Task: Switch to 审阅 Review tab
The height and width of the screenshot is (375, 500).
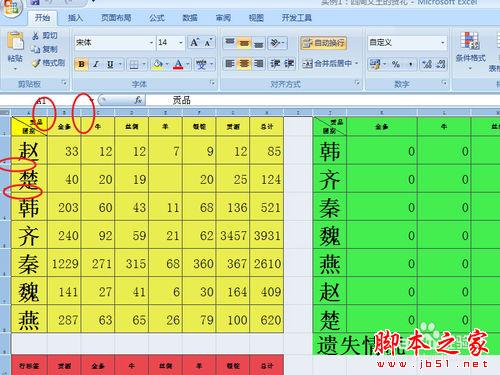Action: coord(223,18)
